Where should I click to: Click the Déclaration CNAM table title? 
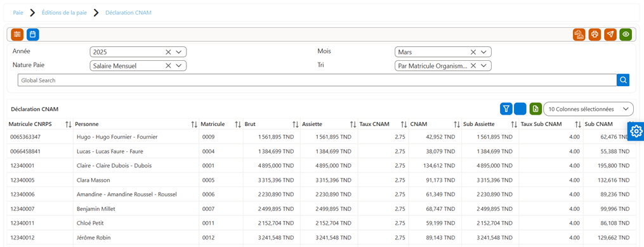[x=34, y=109]
